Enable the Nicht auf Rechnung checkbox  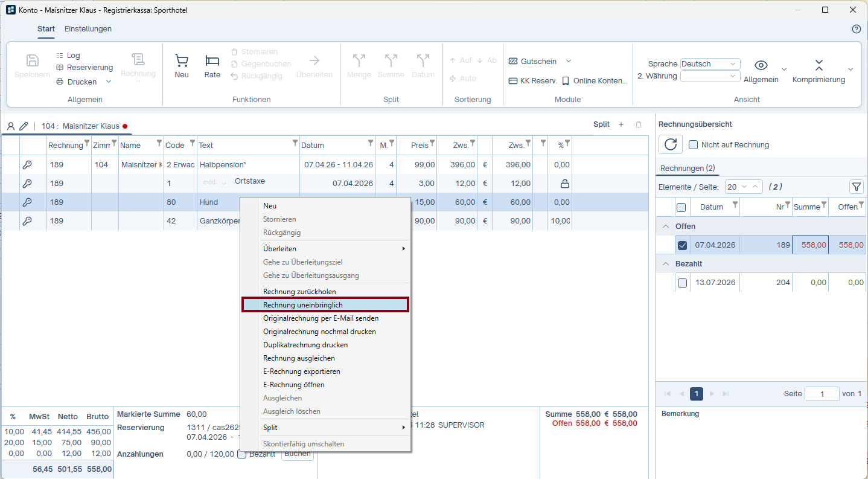[694, 144]
